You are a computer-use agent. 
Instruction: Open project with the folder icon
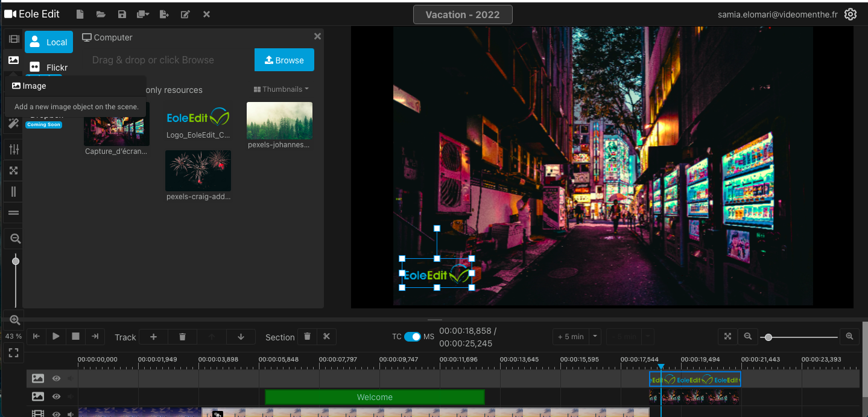101,14
